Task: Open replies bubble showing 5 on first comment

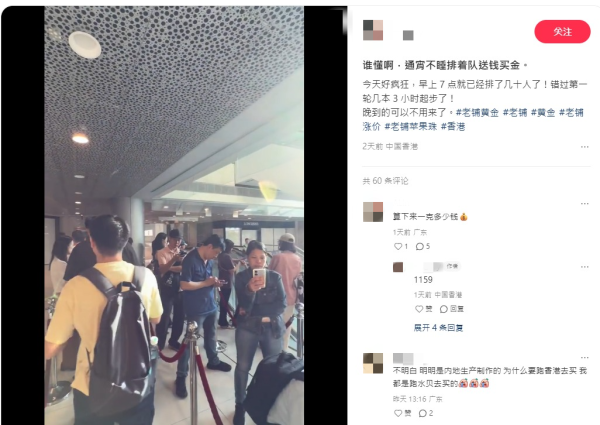Action: pos(423,246)
